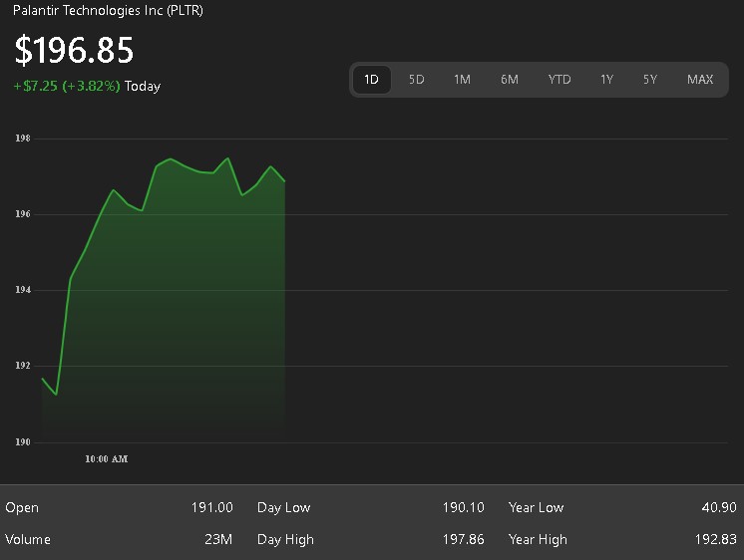
Task: Show the 1M price history
Action: click(462, 80)
